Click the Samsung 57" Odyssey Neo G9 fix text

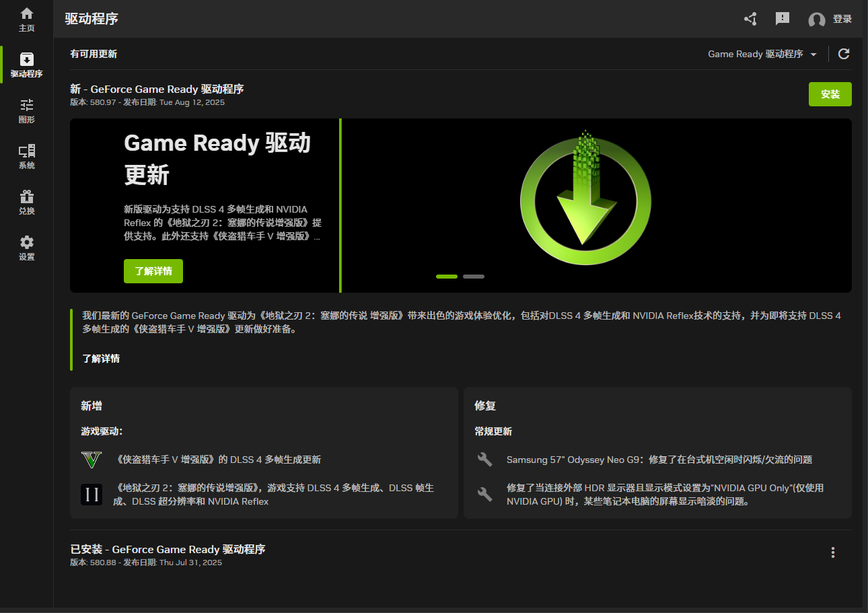659,460
